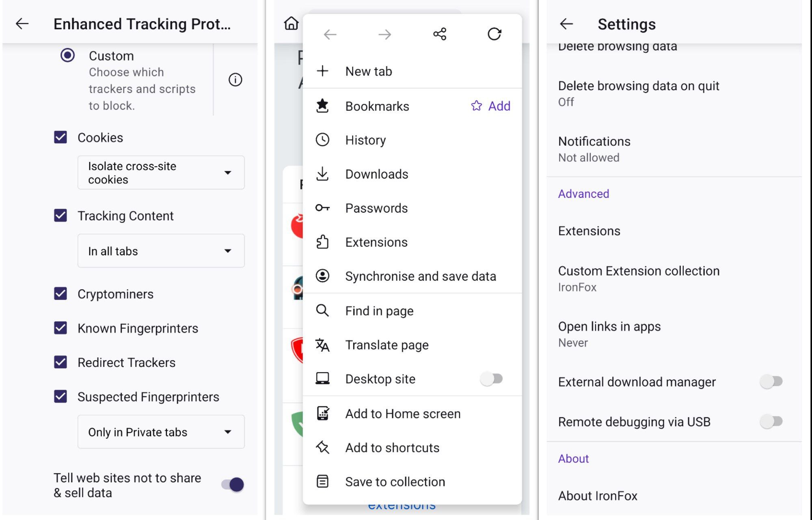Click back arrow on Enhanced Tracking Protection
Screen dimensions: 812x520
(x=22, y=24)
